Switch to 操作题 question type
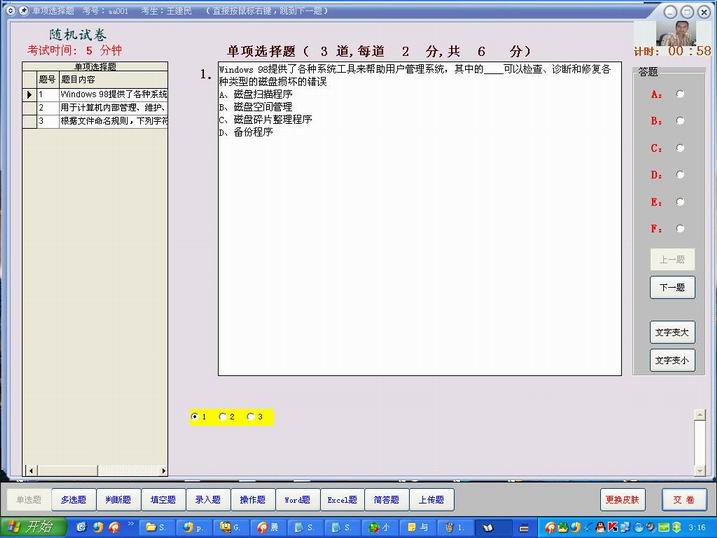The image size is (717, 538). (253, 500)
